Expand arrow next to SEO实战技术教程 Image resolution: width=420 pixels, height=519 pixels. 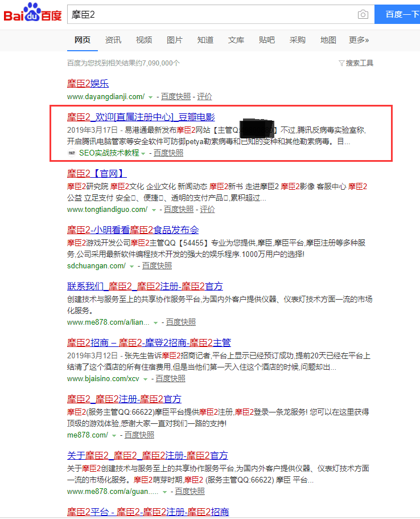(x=143, y=154)
